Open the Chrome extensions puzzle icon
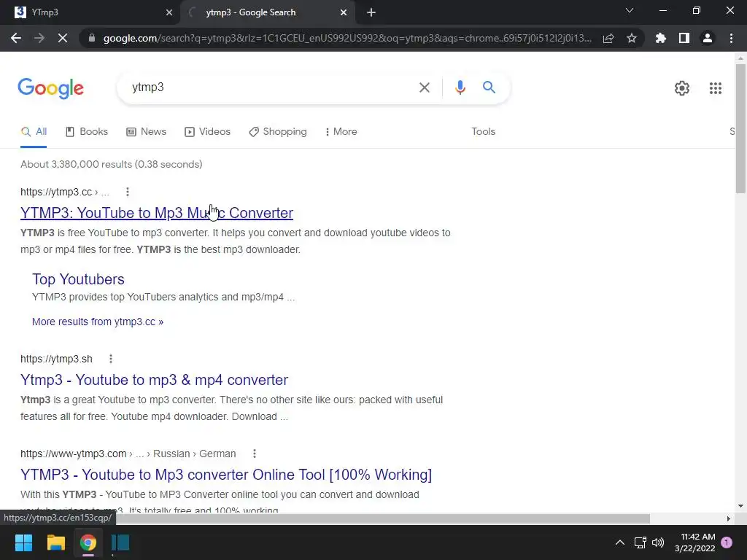Viewport: 747px width, 560px height. tap(661, 38)
